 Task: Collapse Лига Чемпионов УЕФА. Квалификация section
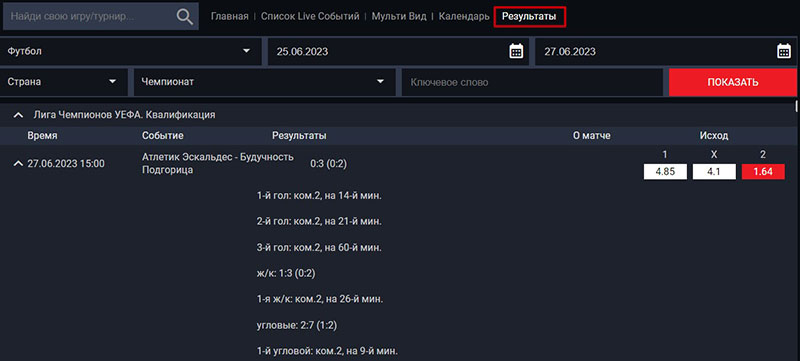pyautogui.click(x=18, y=115)
